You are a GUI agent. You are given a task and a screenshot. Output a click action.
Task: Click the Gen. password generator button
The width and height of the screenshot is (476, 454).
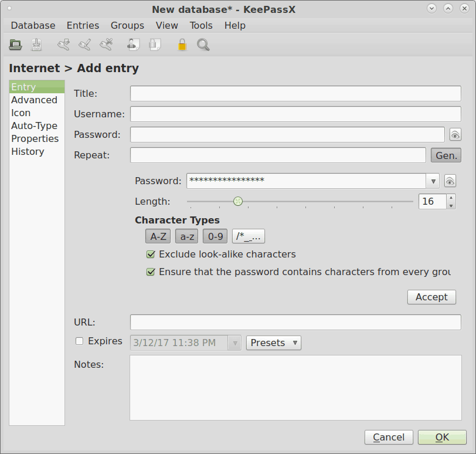point(446,155)
